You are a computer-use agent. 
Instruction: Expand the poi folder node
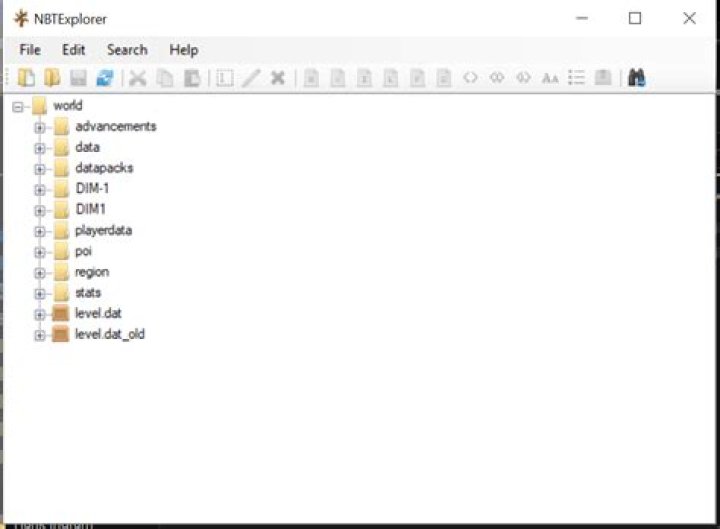[x=39, y=252]
